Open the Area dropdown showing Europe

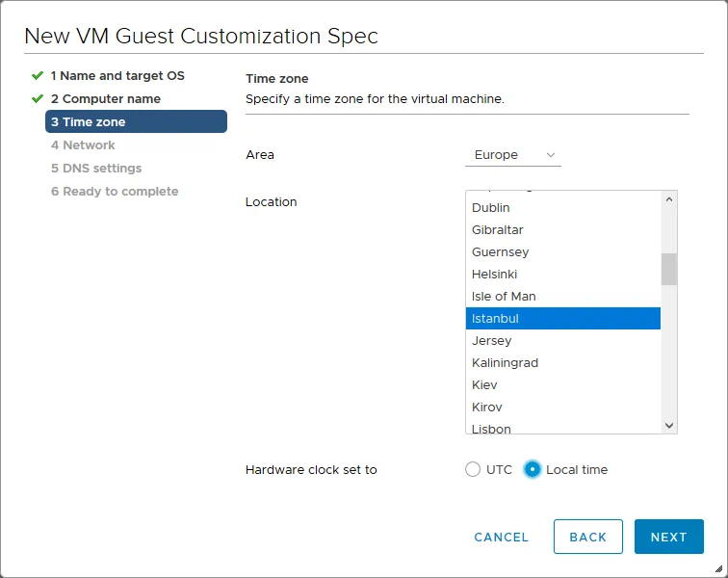[x=511, y=155]
